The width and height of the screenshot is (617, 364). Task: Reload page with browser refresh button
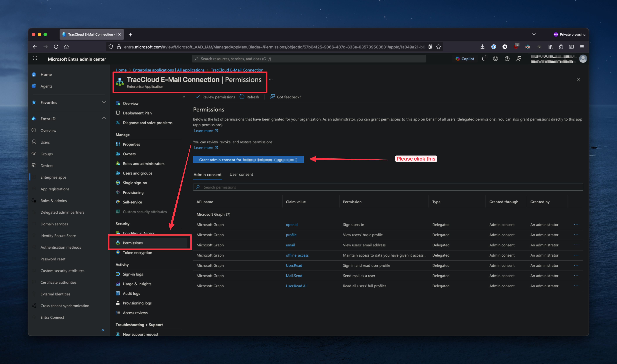click(56, 47)
